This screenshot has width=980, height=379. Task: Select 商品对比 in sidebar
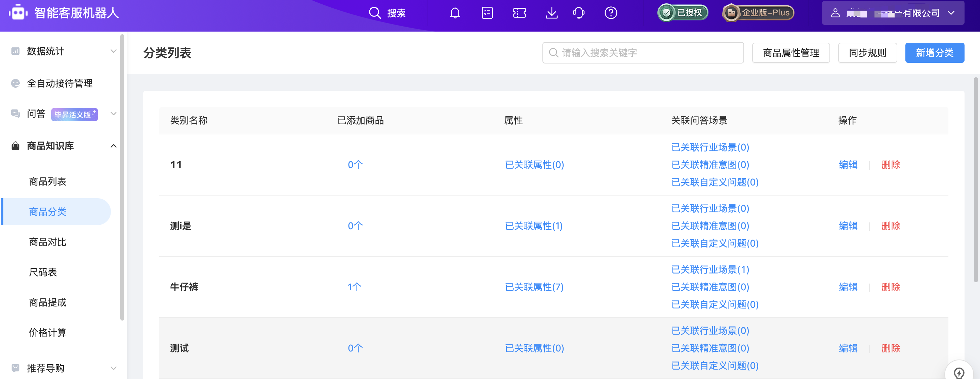[x=47, y=242]
